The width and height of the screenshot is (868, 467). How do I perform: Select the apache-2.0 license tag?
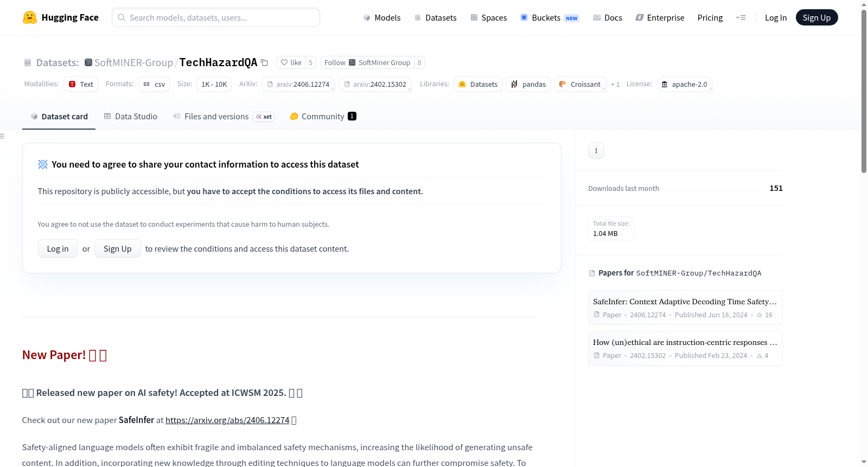pyautogui.click(x=685, y=84)
